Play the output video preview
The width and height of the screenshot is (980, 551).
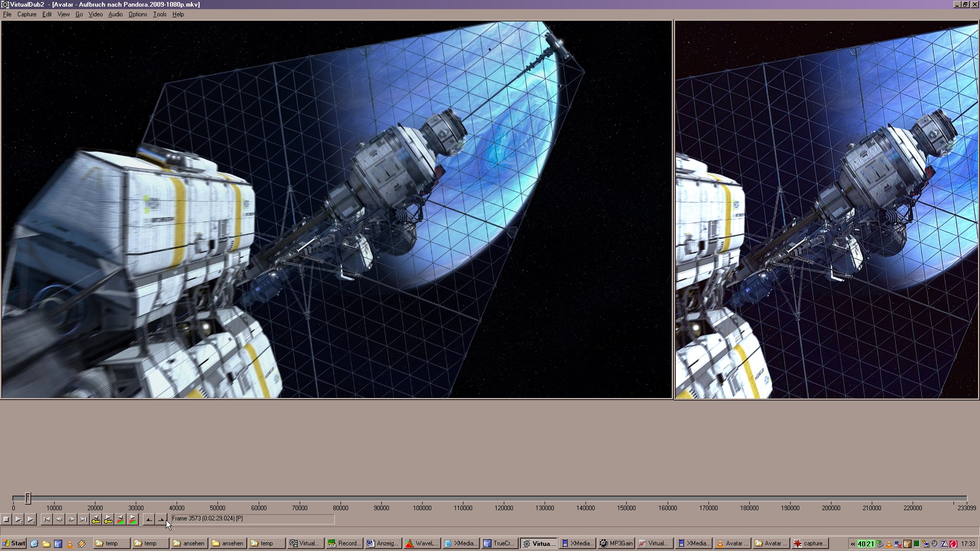point(31,519)
